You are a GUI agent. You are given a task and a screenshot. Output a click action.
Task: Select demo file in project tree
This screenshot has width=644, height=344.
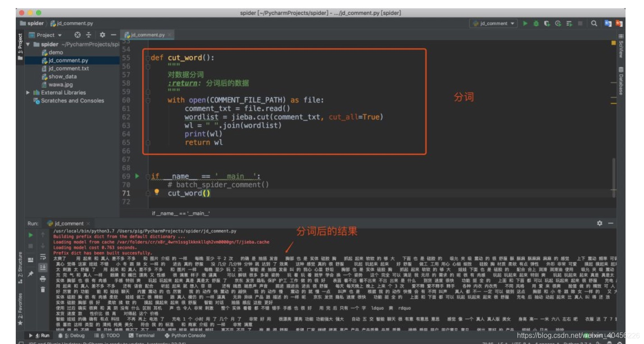point(52,52)
